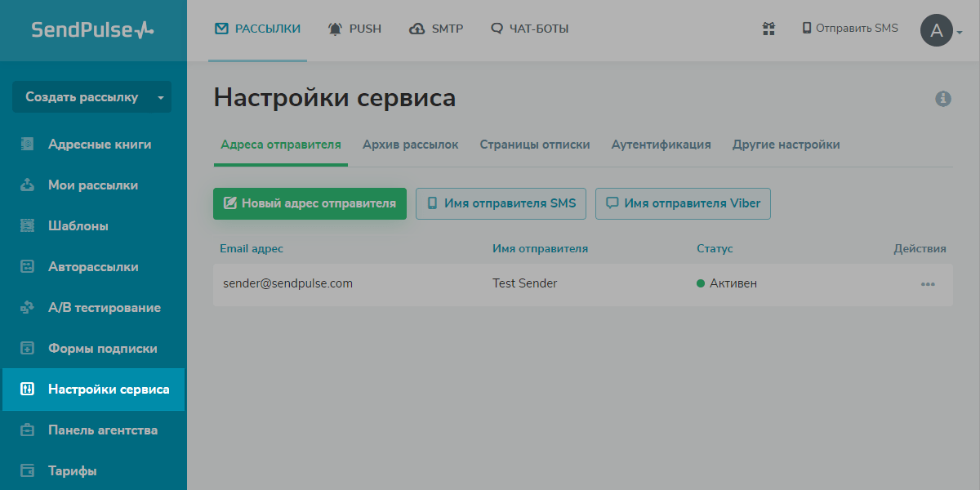980x490 pixels.
Task: Click the Отправить SMS link
Action: 850,28
